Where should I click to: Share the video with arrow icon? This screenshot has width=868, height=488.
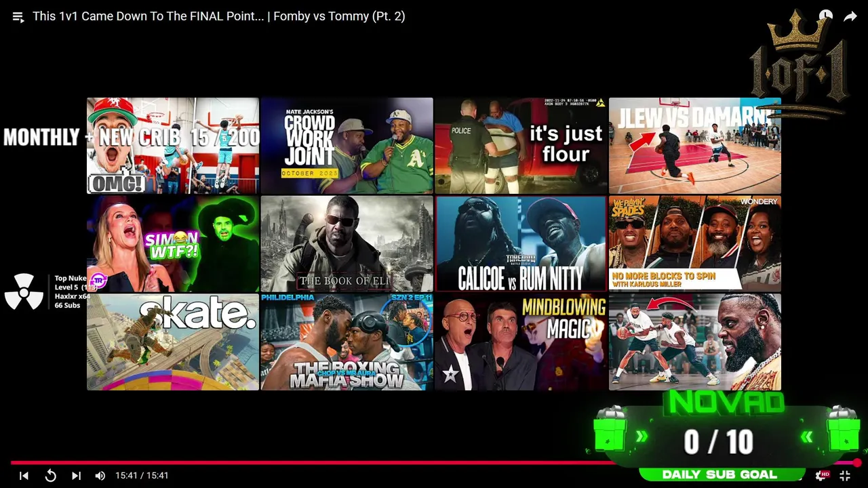coord(850,16)
